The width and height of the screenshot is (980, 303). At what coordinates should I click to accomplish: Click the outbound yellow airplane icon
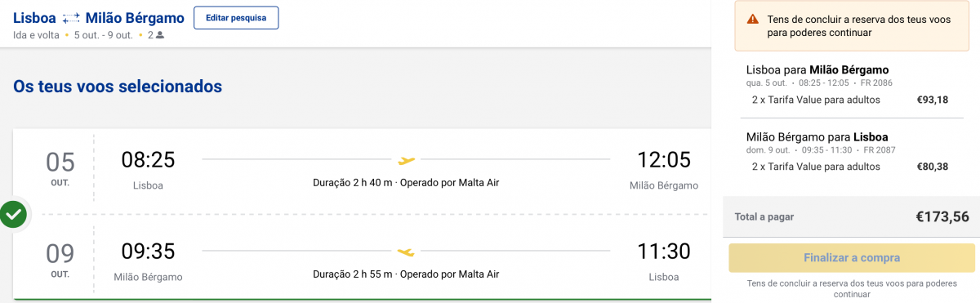[406, 159]
